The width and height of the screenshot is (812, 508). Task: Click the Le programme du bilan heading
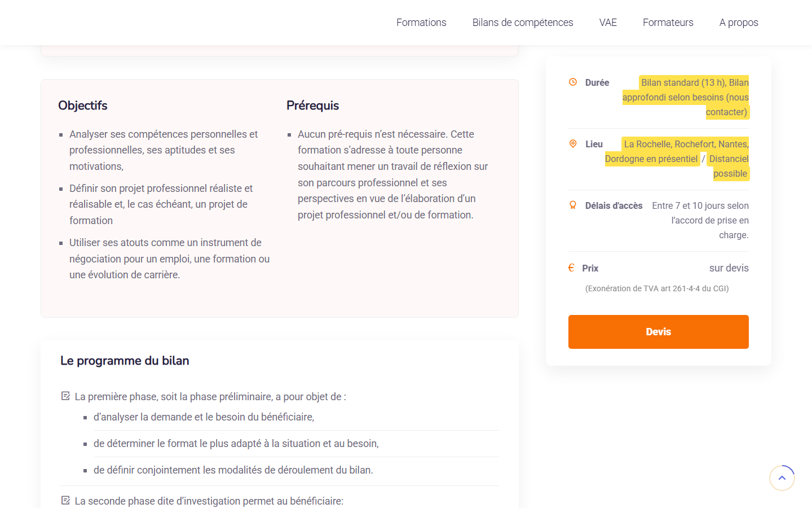pyautogui.click(x=125, y=361)
